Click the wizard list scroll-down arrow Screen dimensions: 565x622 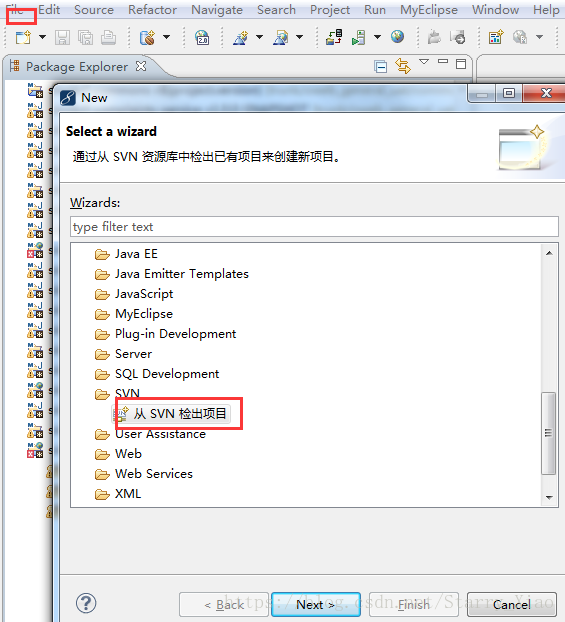click(x=549, y=497)
